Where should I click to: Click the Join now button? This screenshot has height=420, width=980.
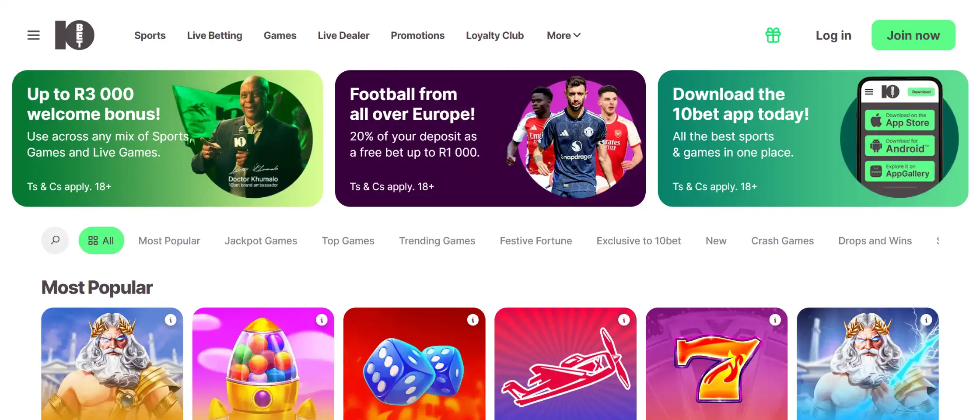913,35
